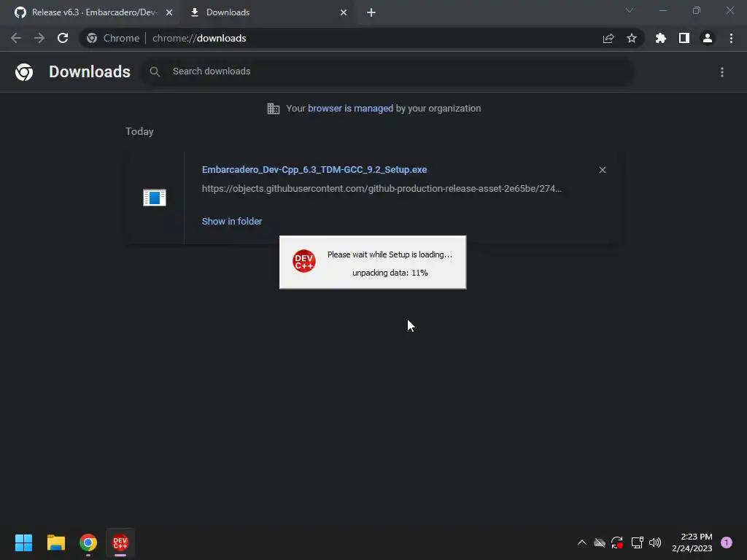Click the update refresh tray icon
This screenshot has width=747, height=560.
617,542
